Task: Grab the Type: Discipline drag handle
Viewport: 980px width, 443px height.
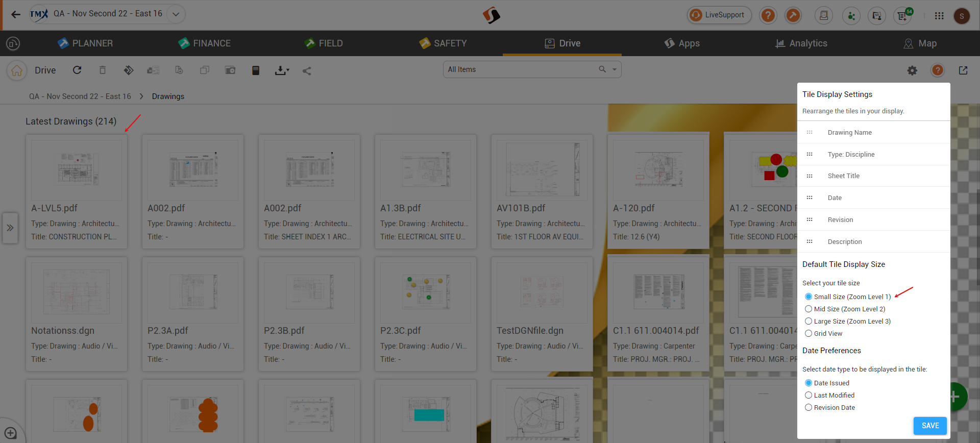Action: tap(810, 154)
